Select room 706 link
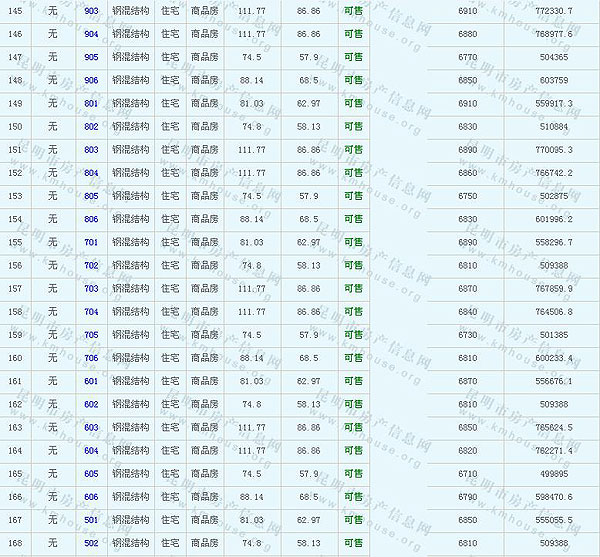Viewport: 600px width, 557px height. point(91,358)
